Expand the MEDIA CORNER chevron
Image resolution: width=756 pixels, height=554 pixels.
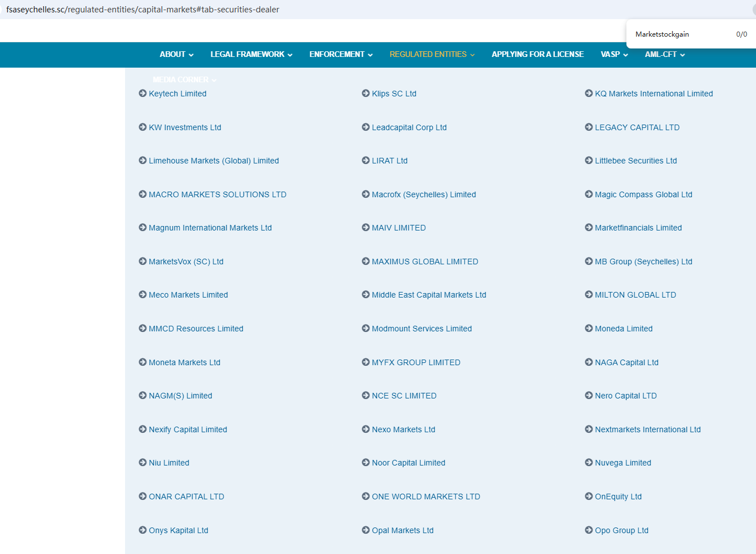click(214, 80)
